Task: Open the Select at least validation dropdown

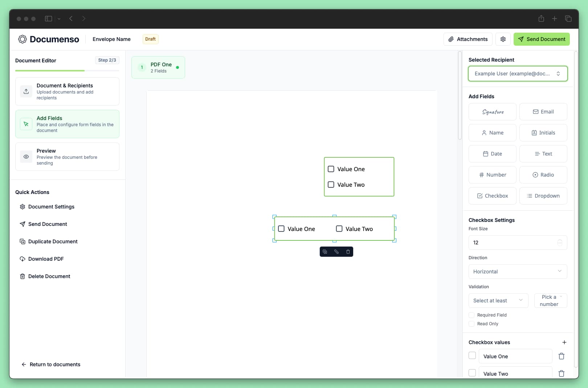Action: pos(498,301)
